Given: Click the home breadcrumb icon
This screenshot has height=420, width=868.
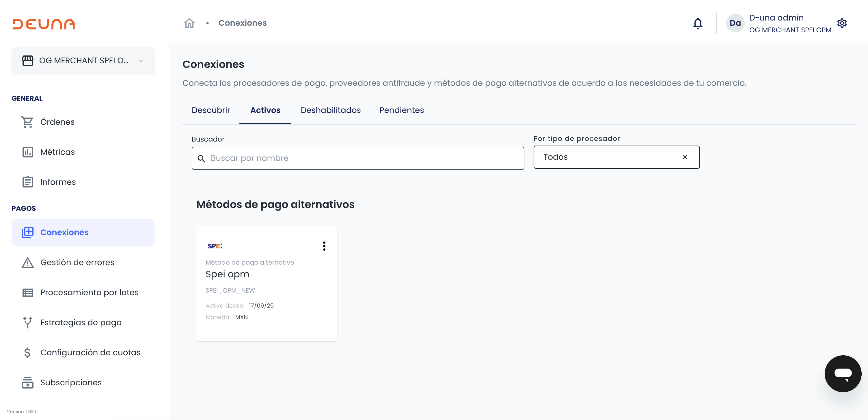Looking at the screenshot, I should [189, 23].
